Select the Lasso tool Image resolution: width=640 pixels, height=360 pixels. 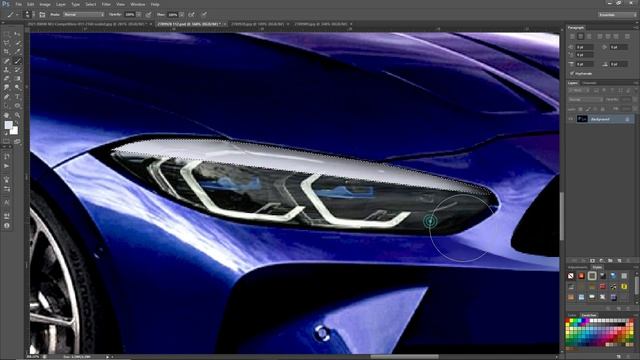7,43
